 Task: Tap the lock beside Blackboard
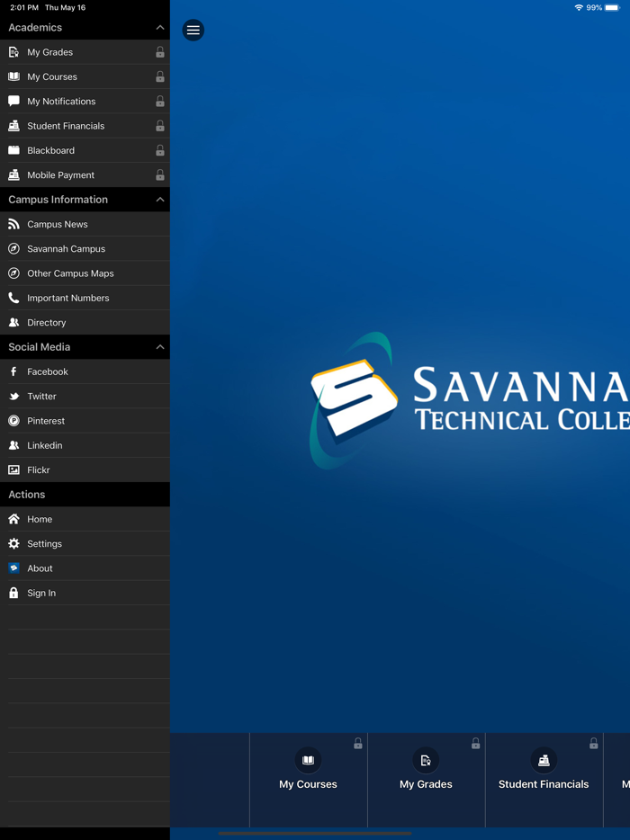160,150
